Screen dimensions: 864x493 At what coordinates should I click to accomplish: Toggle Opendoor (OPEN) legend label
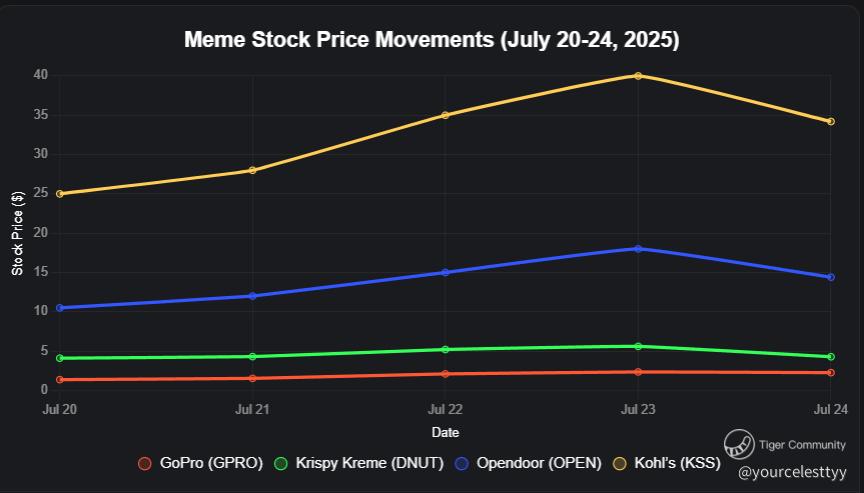pos(539,463)
